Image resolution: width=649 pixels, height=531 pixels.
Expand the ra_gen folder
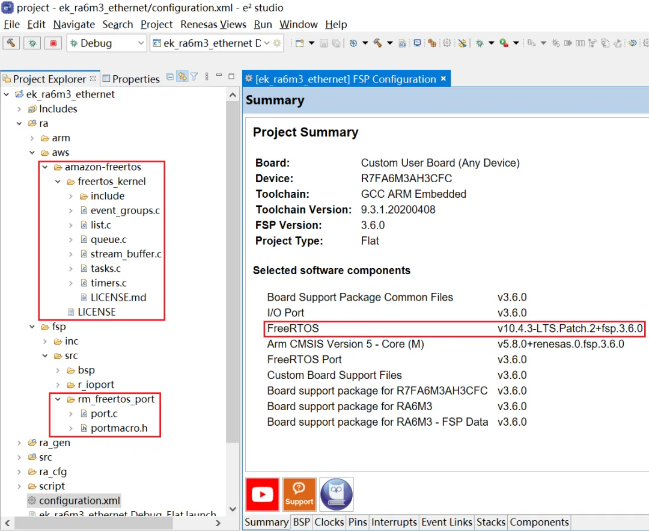click(19, 442)
